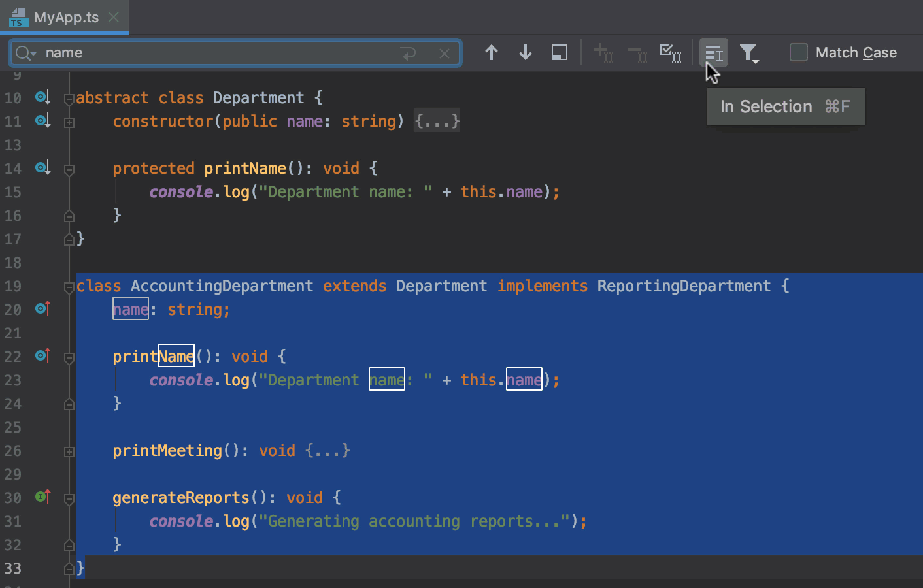This screenshot has height=588, width=923.
Task: Open the search filter options dropdown
Action: [x=749, y=52]
